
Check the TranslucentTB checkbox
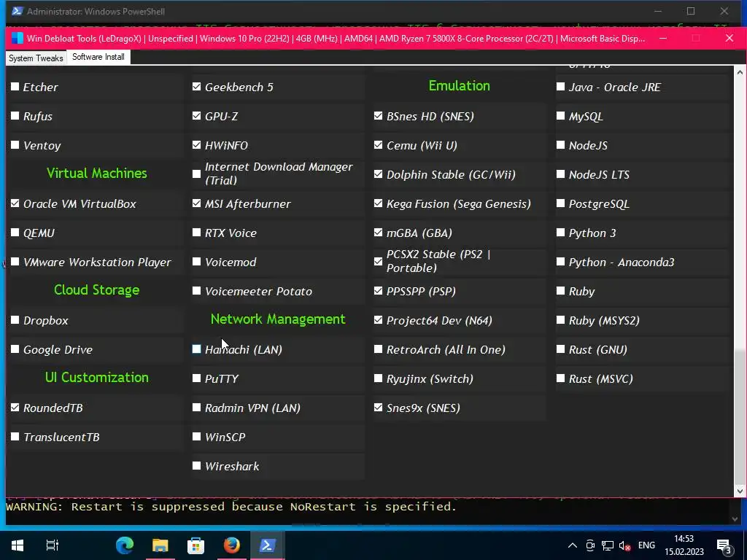[x=15, y=437]
